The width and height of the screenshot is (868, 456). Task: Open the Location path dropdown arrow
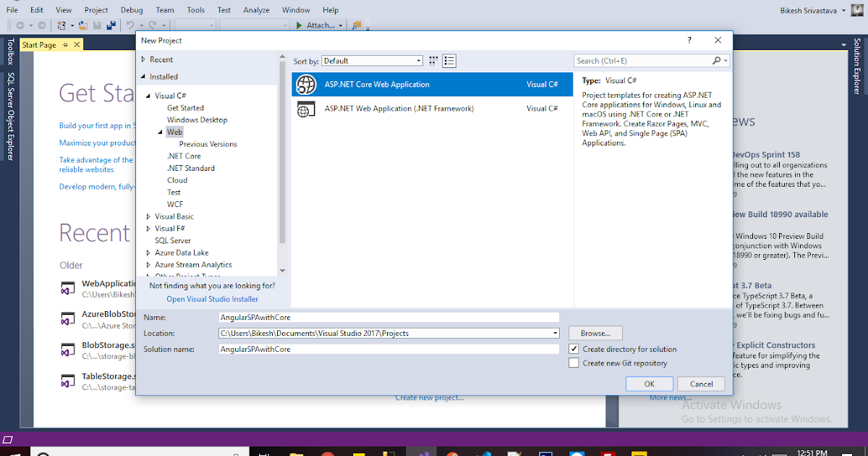[x=554, y=333]
